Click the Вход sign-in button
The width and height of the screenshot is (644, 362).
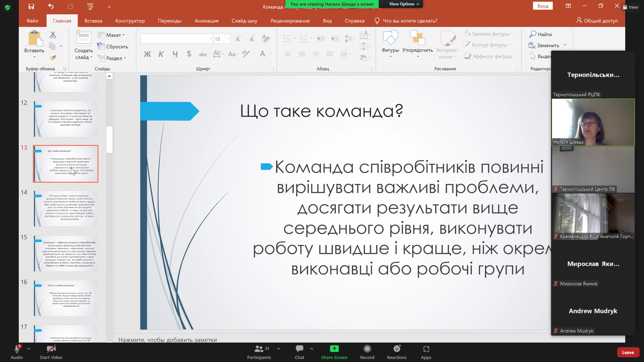pos(543,6)
